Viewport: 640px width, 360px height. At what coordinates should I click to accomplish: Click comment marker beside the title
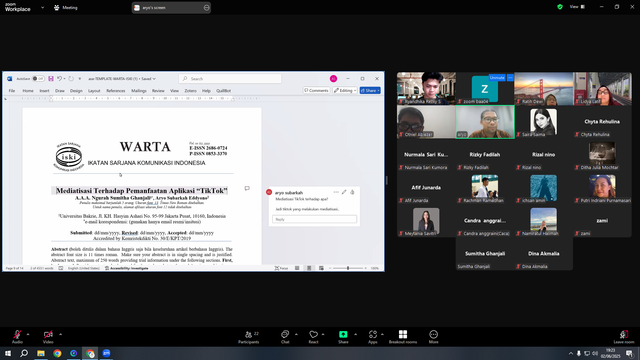pyautogui.click(x=247, y=188)
